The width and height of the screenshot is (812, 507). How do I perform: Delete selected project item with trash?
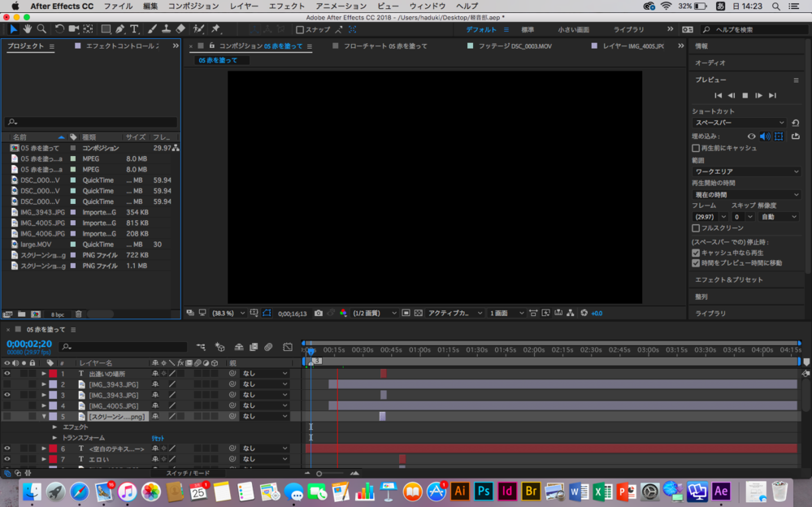pos(79,314)
